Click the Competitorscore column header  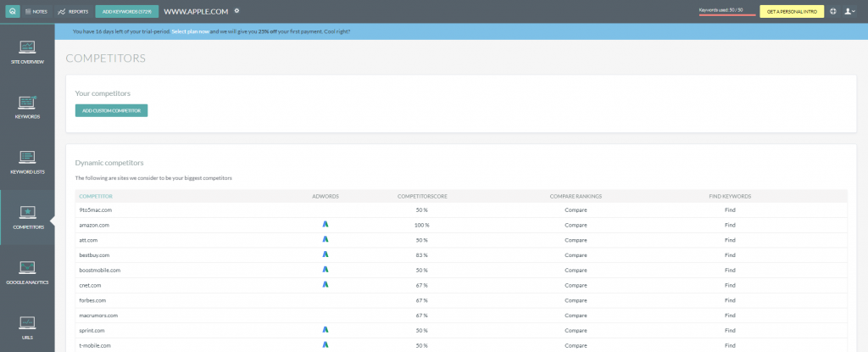422,196
